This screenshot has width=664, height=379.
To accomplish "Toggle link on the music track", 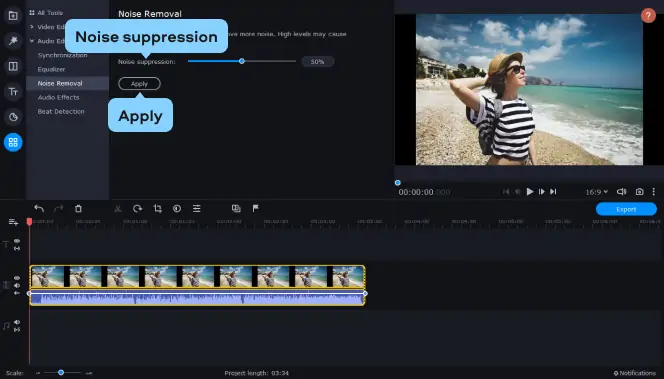I will click(17, 329).
